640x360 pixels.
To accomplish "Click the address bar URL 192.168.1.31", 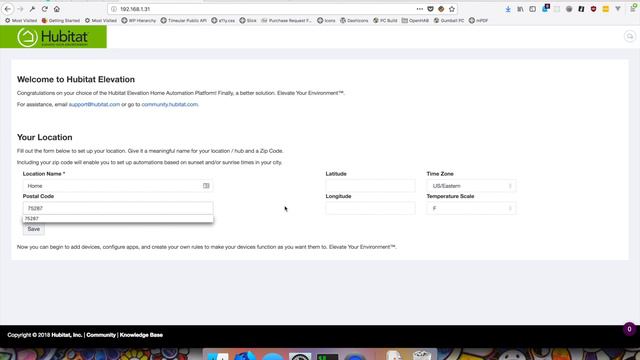I will tap(135, 9).
